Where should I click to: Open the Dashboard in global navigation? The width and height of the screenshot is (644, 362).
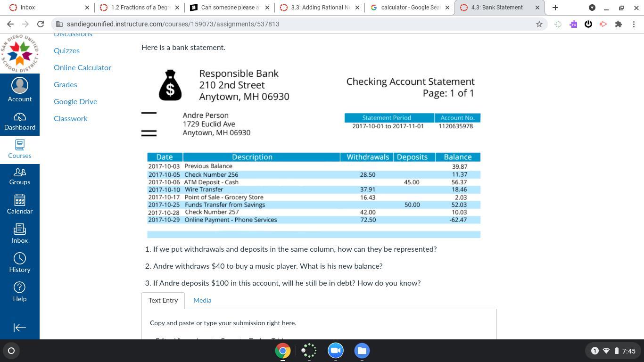(19, 122)
